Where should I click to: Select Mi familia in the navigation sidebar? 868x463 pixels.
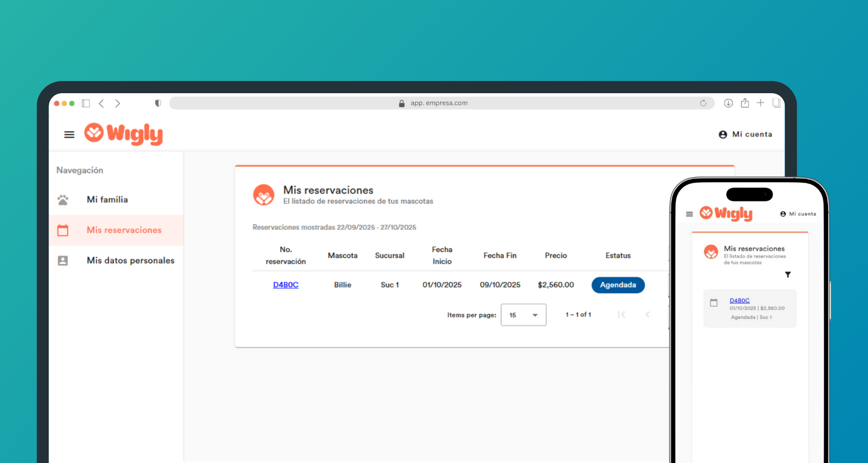tap(107, 200)
